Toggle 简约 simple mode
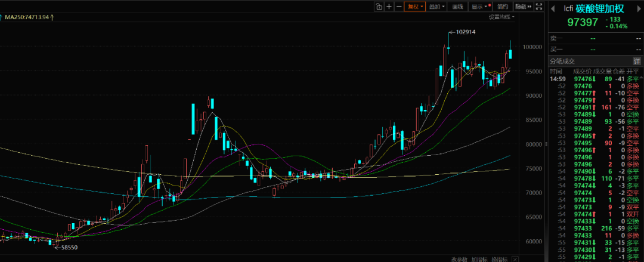644x262 pixels. 503,7
